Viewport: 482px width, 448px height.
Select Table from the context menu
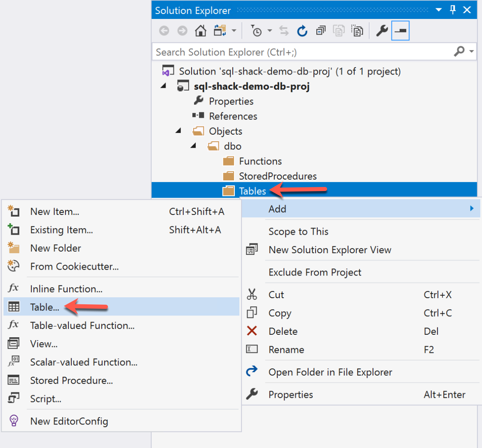coord(45,307)
